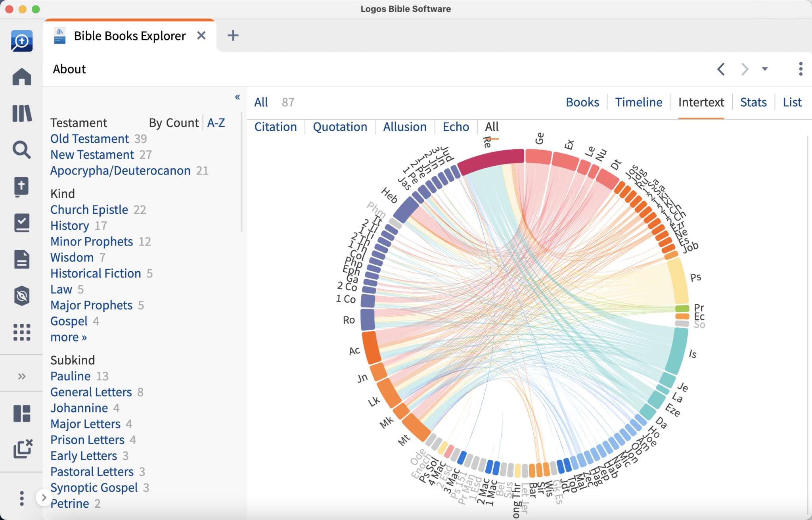Screen dimensions: 812x520
Task: Open the Documents page icon
Action: point(21,259)
